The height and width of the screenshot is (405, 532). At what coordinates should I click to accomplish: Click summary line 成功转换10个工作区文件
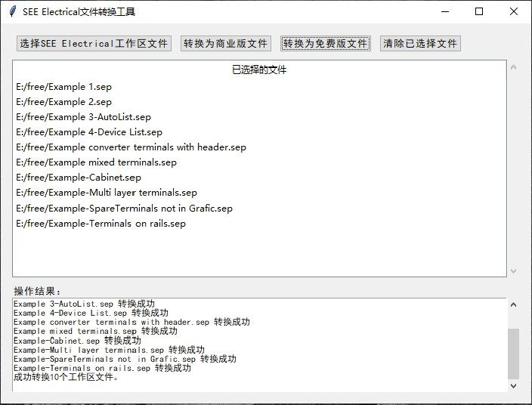tap(66, 377)
